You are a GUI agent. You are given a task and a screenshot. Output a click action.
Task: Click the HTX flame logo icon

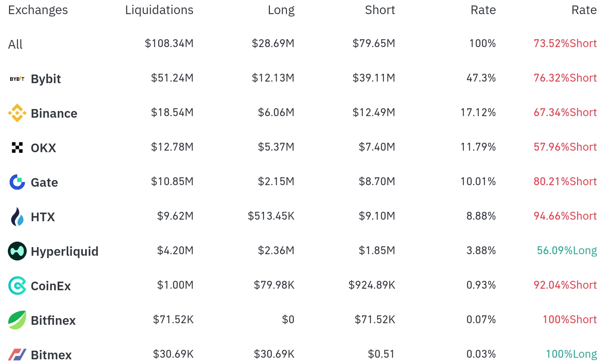[17, 217]
